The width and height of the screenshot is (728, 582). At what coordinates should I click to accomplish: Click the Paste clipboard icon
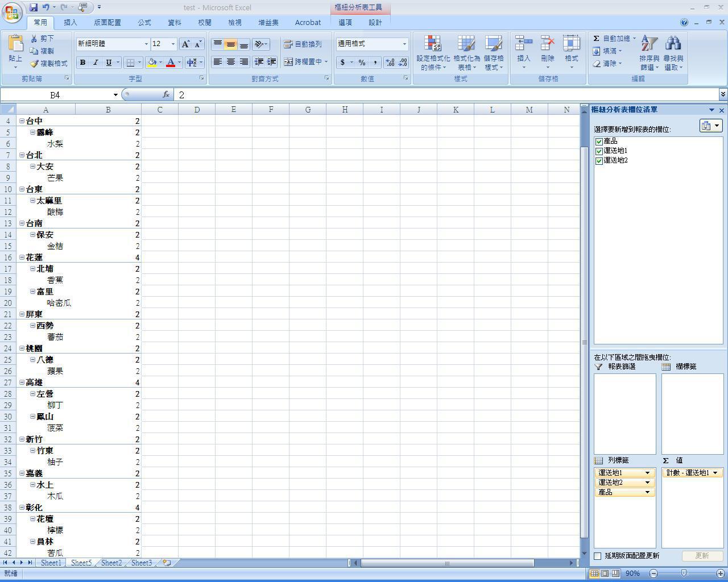(x=15, y=43)
